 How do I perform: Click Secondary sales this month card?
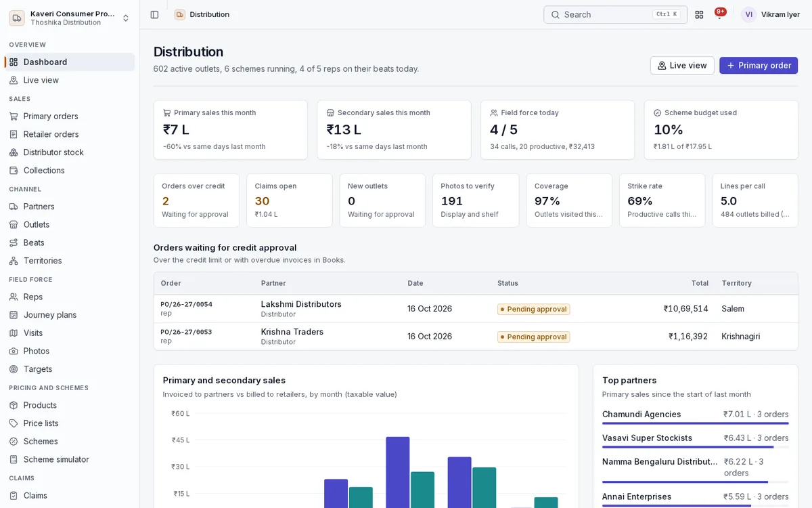click(394, 130)
